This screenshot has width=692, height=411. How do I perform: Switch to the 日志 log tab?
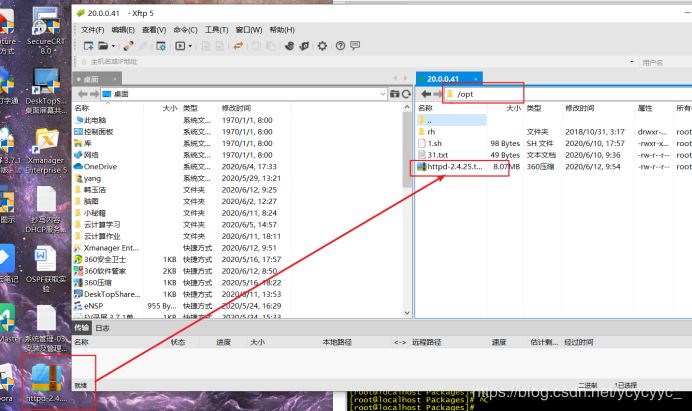tap(103, 327)
